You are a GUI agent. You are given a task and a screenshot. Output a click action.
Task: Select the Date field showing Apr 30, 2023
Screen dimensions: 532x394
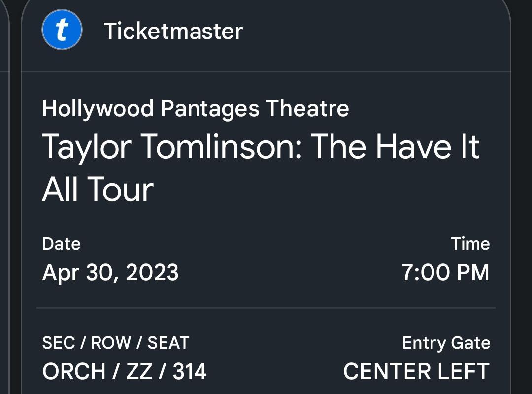click(110, 271)
